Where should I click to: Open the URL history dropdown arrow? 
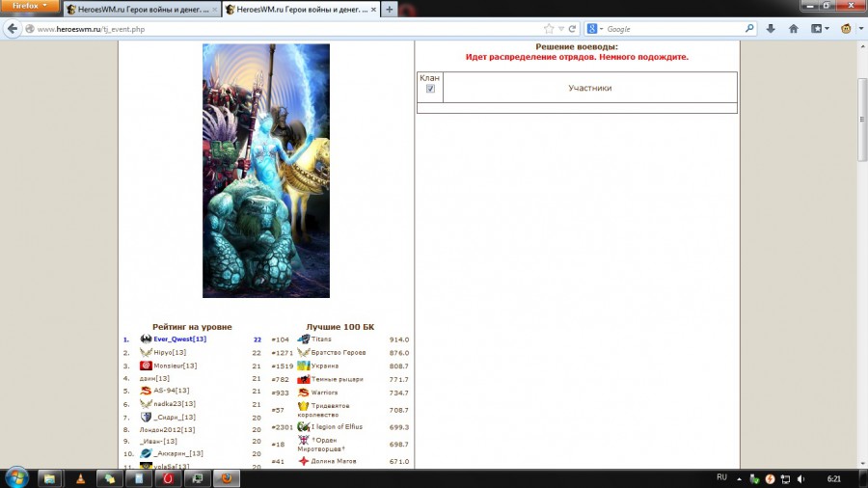pos(560,29)
